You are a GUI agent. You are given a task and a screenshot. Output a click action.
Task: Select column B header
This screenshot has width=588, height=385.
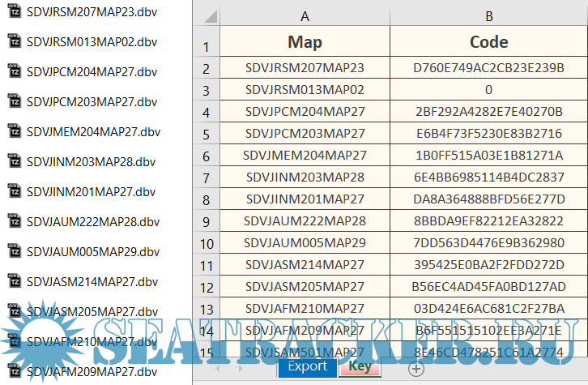click(488, 16)
